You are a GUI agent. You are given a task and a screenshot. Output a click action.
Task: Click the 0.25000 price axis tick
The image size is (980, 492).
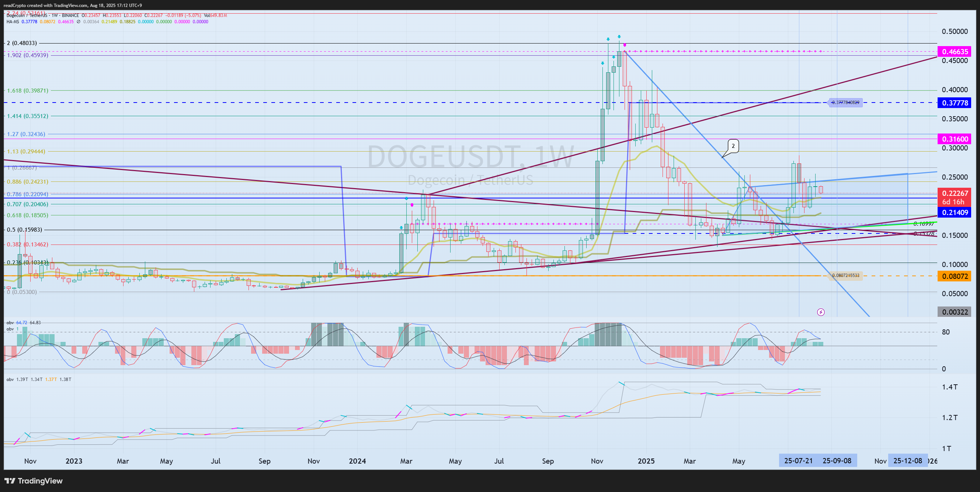[x=955, y=177]
